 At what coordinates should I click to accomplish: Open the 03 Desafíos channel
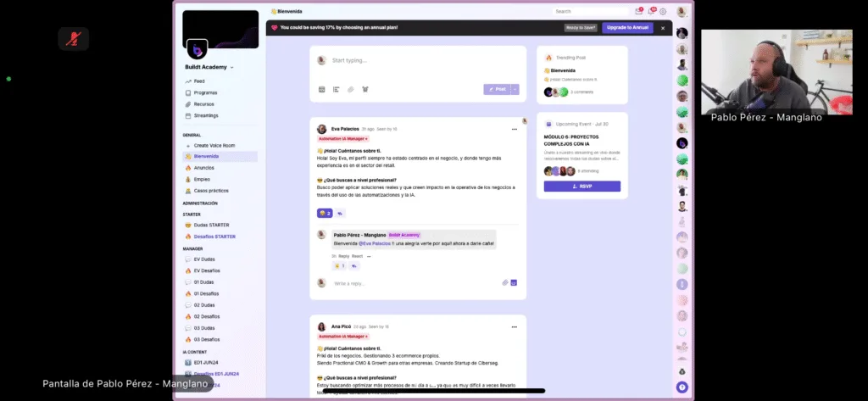point(207,339)
